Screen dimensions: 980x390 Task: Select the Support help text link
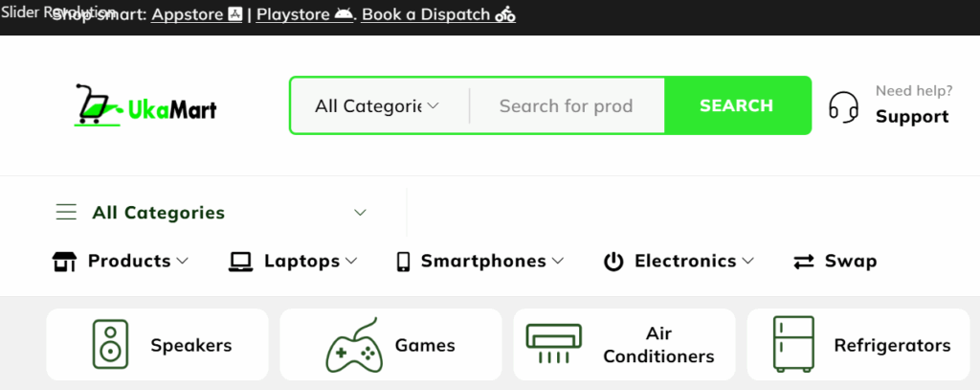912,117
